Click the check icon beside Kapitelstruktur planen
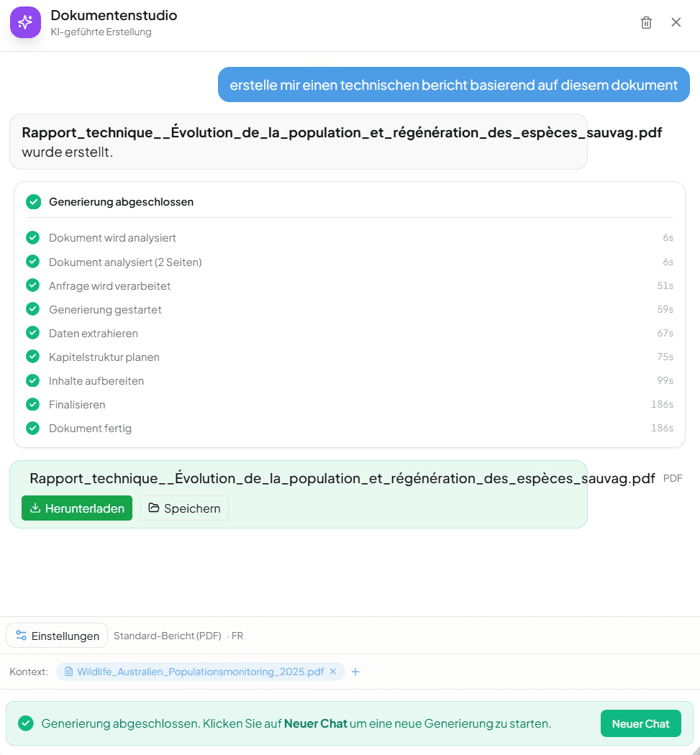Viewport: 700px width, 755px height. pyautogui.click(x=32, y=357)
